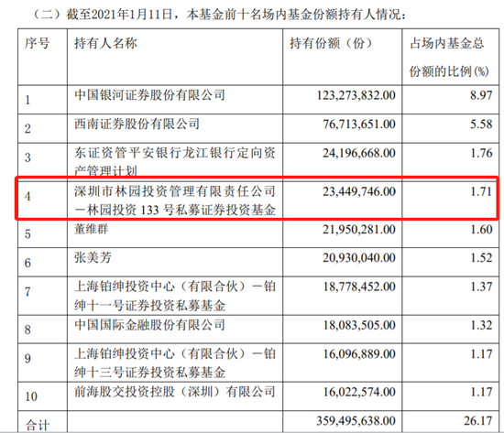Click the value 20,930,040.00
504x433 pixels.
pos(359,258)
